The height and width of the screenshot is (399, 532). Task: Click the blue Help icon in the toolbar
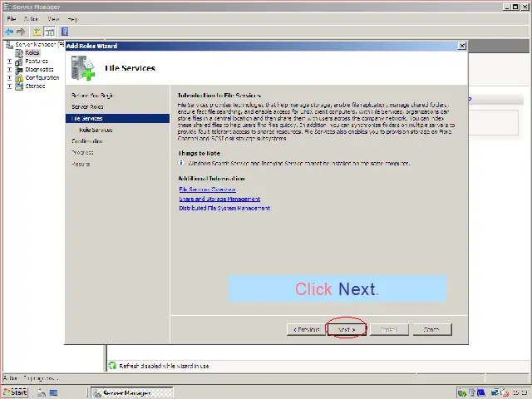[65, 32]
